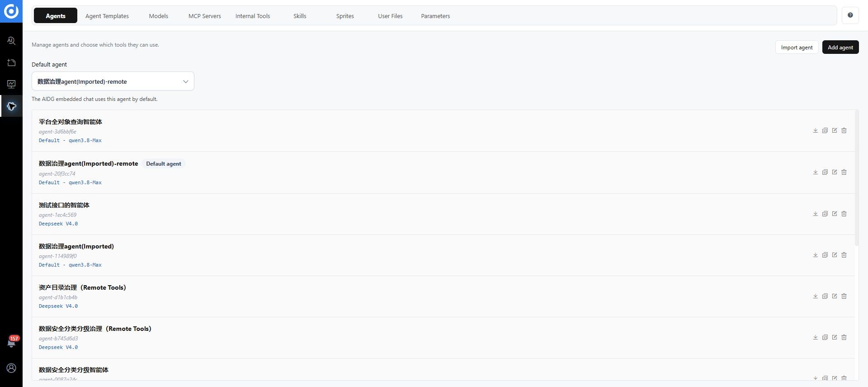Open the monitor chart icon in sidebar
Screen dimensions: 868x387
tap(11, 84)
